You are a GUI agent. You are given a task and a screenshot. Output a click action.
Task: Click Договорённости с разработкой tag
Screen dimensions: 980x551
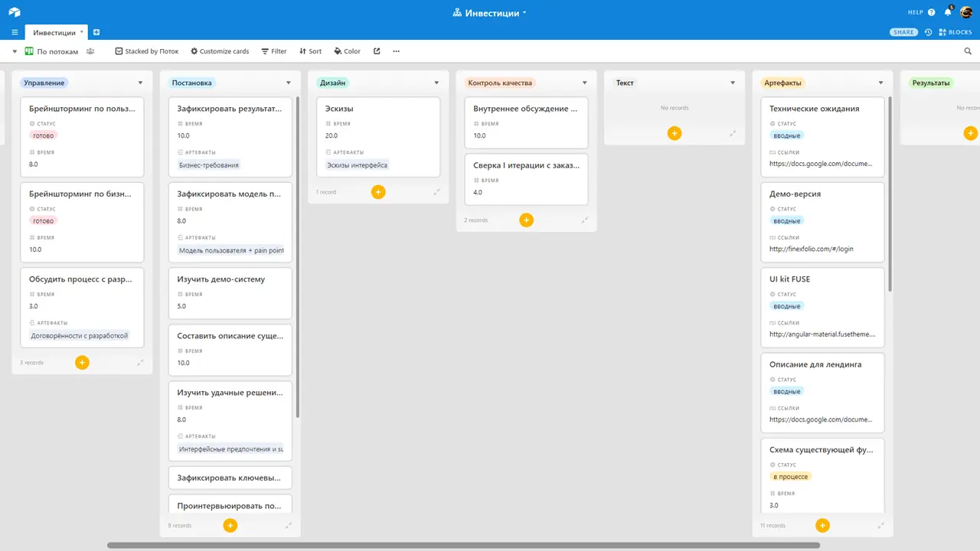(x=79, y=336)
